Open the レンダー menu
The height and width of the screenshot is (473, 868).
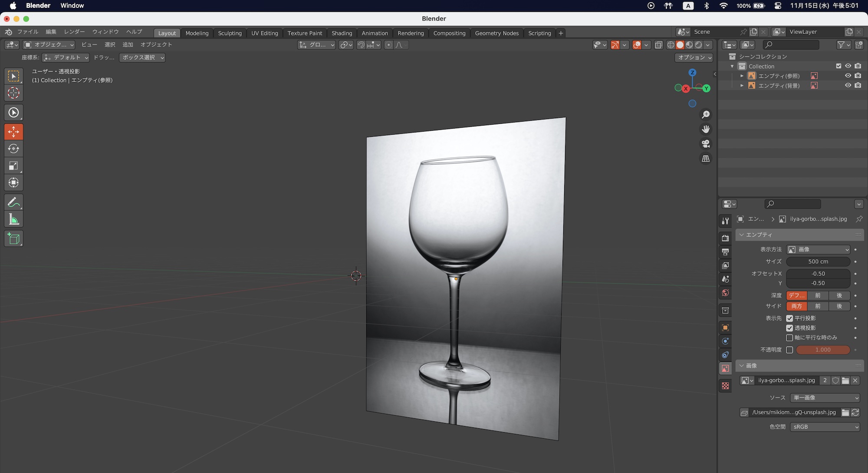pyautogui.click(x=74, y=32)
